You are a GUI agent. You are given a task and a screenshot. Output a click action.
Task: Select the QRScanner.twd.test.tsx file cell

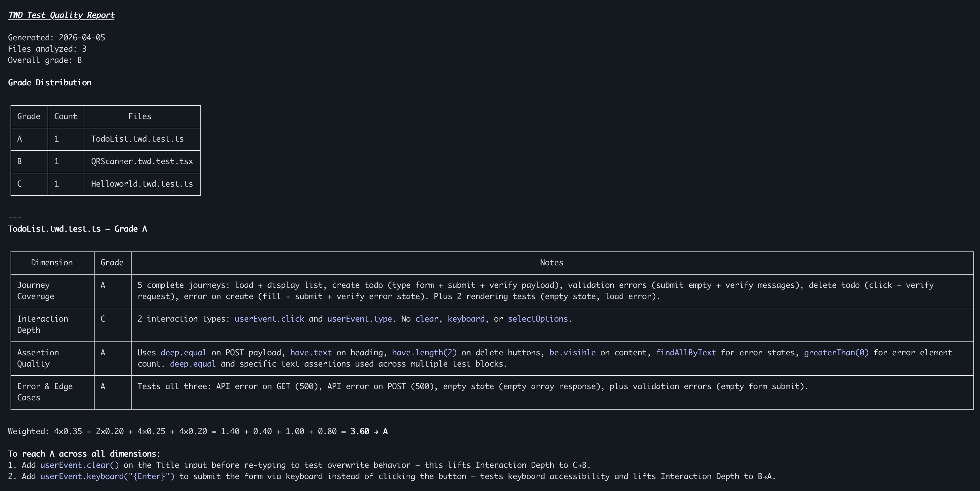click(x=142, y=161)
